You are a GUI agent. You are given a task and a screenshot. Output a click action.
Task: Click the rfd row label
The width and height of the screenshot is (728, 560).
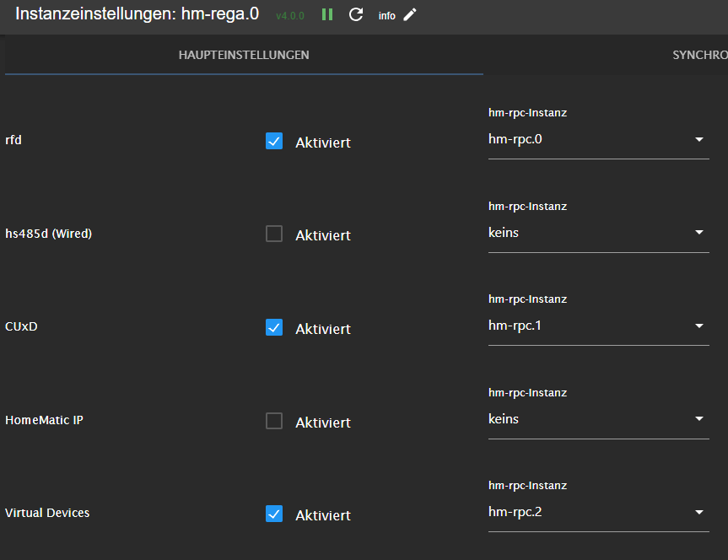13,140
